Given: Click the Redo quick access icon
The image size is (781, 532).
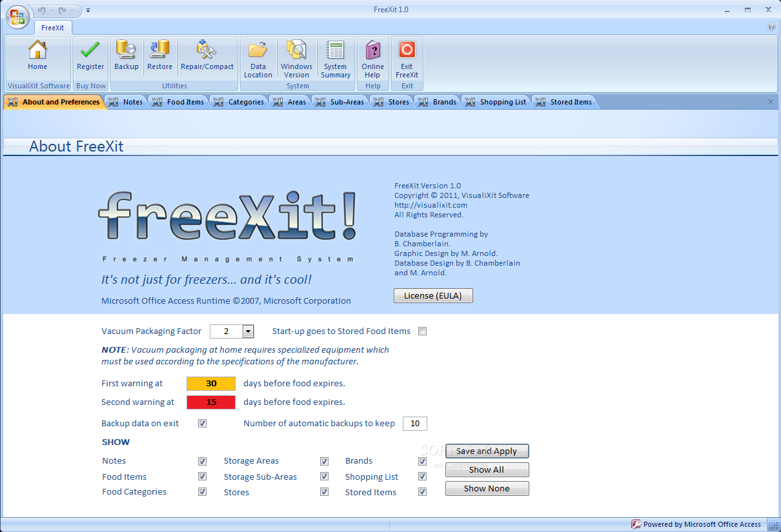Looking at the screenshot, I should (63, 10).
